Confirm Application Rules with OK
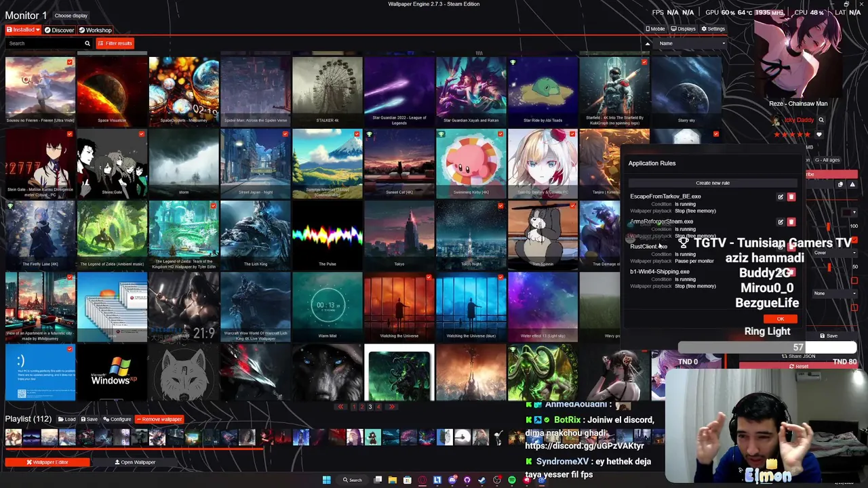Screen dimensions: 868x488 [x=781, y=319]
